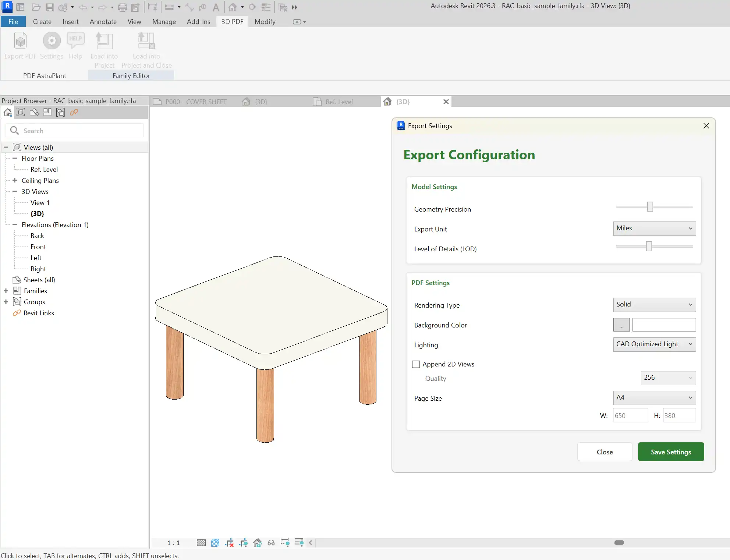The height and width of the screenshot is (560, 730).
Task: Click the Print icon in quick access toolbar
Action: 123,7
